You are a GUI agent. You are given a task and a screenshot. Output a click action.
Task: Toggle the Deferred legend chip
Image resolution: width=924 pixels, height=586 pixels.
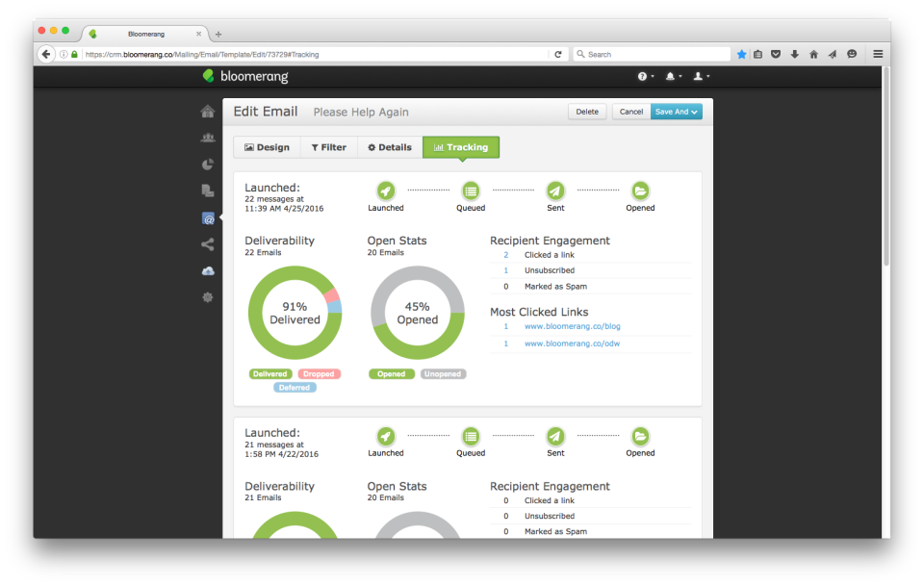(x=295, y=388)
